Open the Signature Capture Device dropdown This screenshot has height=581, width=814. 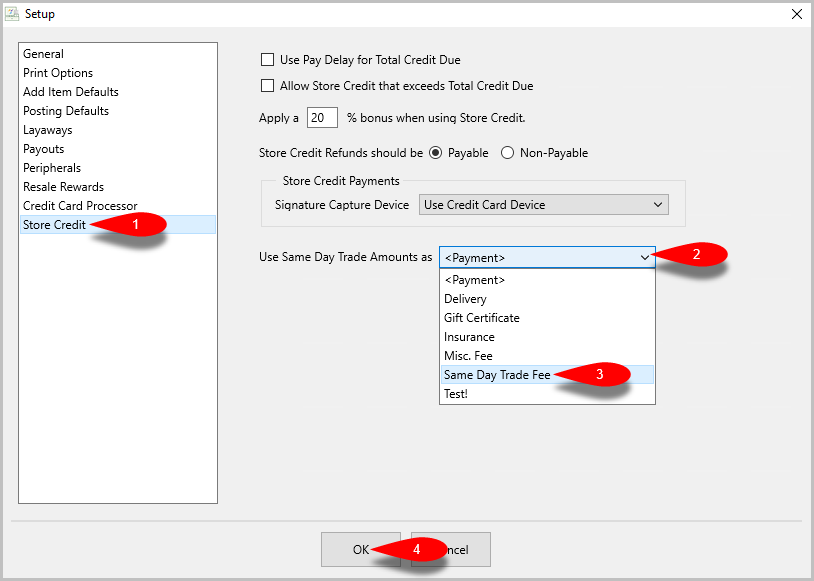pos(544,205)
